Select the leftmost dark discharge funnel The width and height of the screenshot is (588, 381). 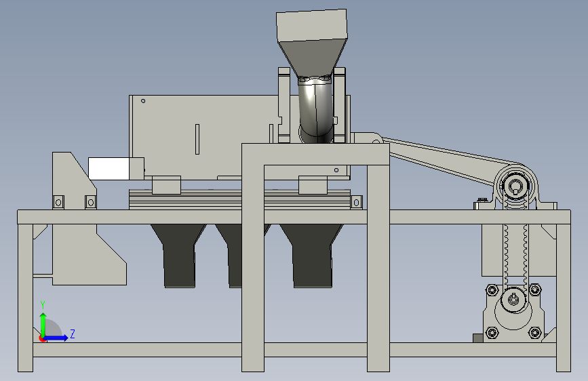click(179, 256)
